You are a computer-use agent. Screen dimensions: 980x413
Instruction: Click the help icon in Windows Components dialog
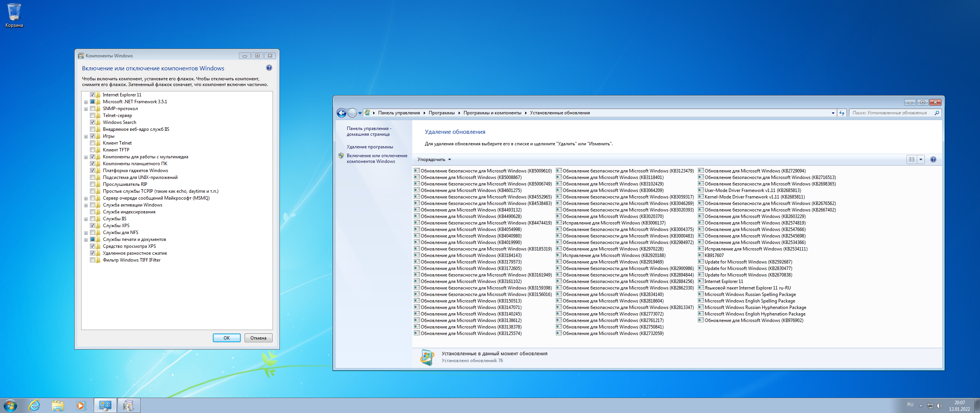(x=269, y=68)
